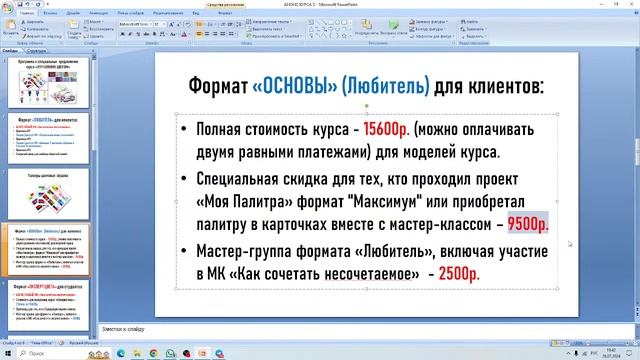Open bullets list dropdown

(201, 24)
